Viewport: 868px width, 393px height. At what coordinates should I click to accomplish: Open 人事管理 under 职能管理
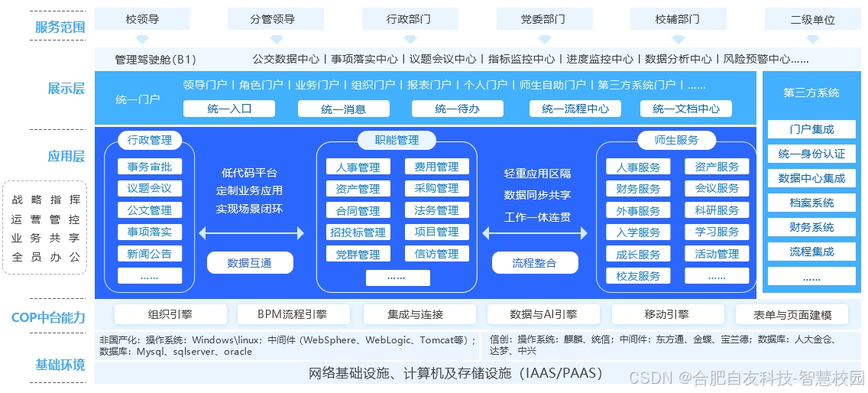(x=358, y=167)
